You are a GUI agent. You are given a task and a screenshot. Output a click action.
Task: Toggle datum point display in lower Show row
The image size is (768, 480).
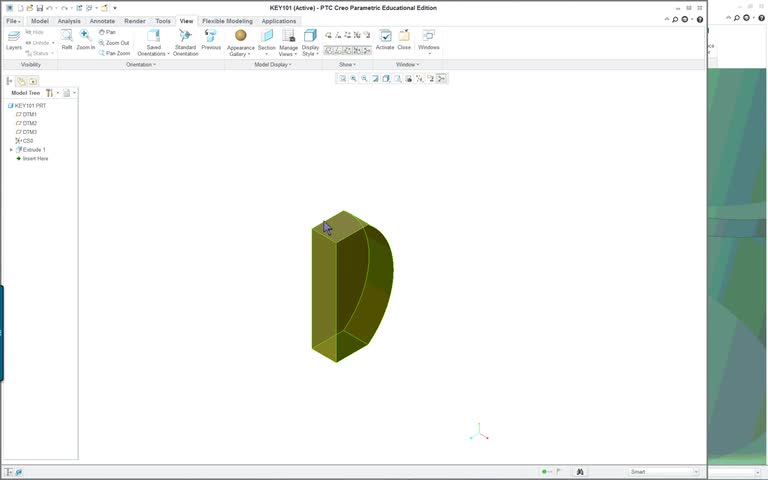coord(348,50)
